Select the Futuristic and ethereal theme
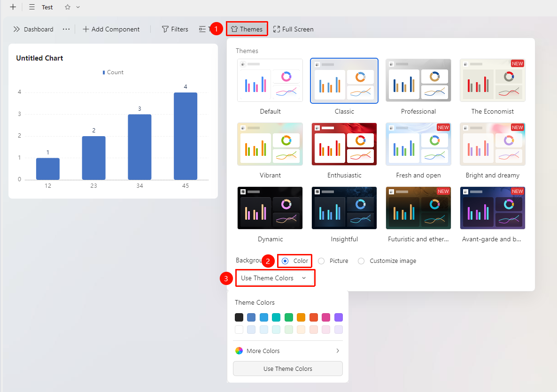 418,208
